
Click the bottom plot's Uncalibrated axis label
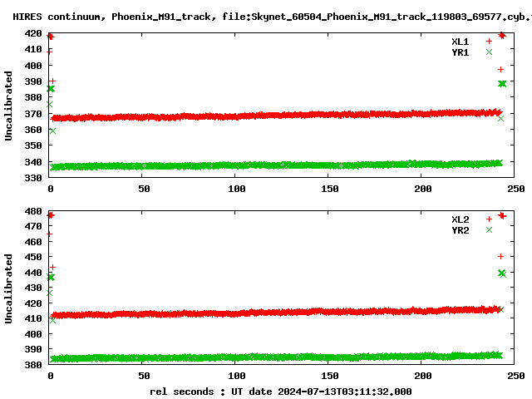point(8,288)
